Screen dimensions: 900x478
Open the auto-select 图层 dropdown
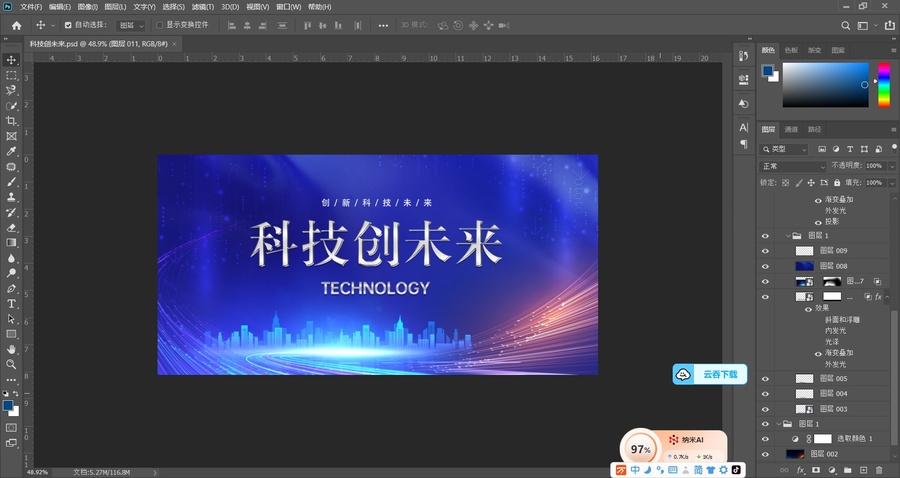[x=131, y=25]
